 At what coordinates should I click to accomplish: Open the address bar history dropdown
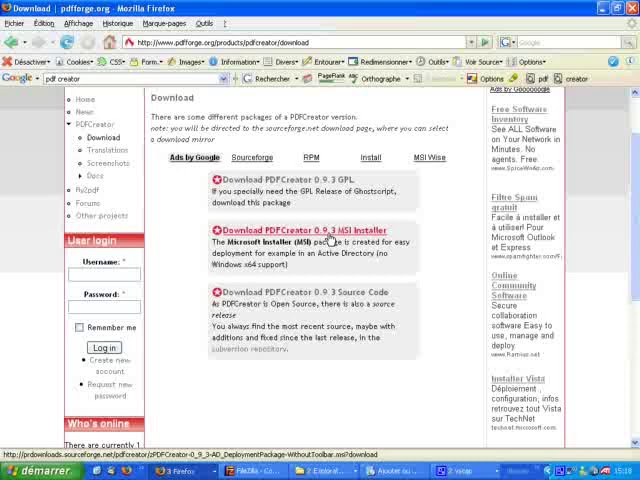pyautogui.click(x=471, y=42)
